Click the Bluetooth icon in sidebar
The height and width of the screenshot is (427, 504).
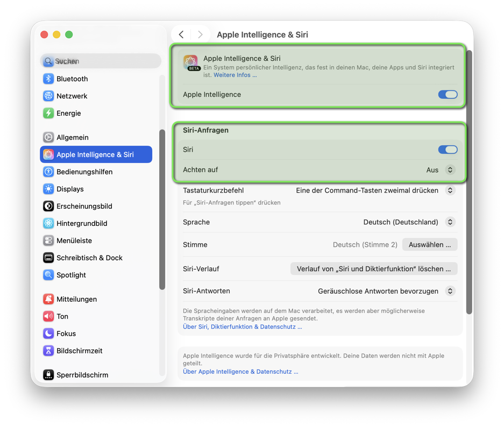coord(48,79)
